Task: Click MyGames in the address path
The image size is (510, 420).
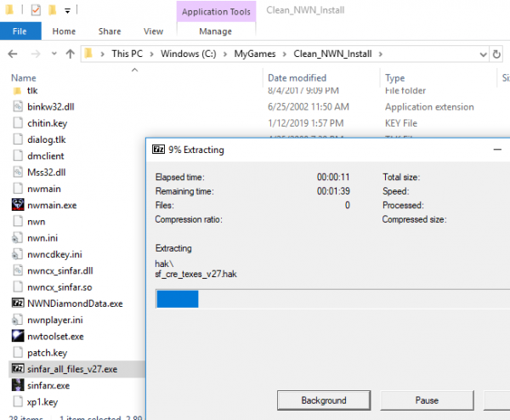Action: pyautogui.click(x=255, y=54)
